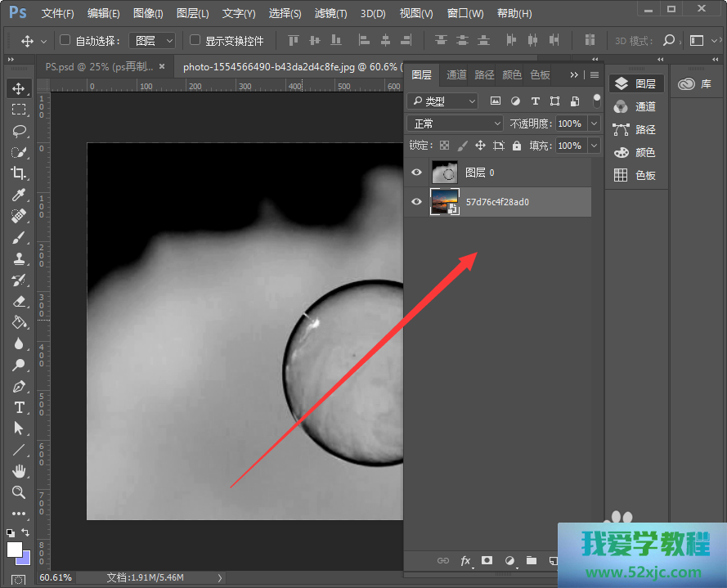Click the foreground color swatch

(14, 549)
